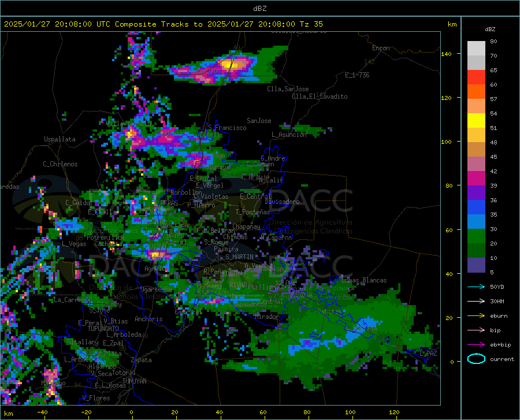Click the 65 dBZ red color swatch
Image resolution: width=520 pixels, height=420 pixels.
coord(476,77)
